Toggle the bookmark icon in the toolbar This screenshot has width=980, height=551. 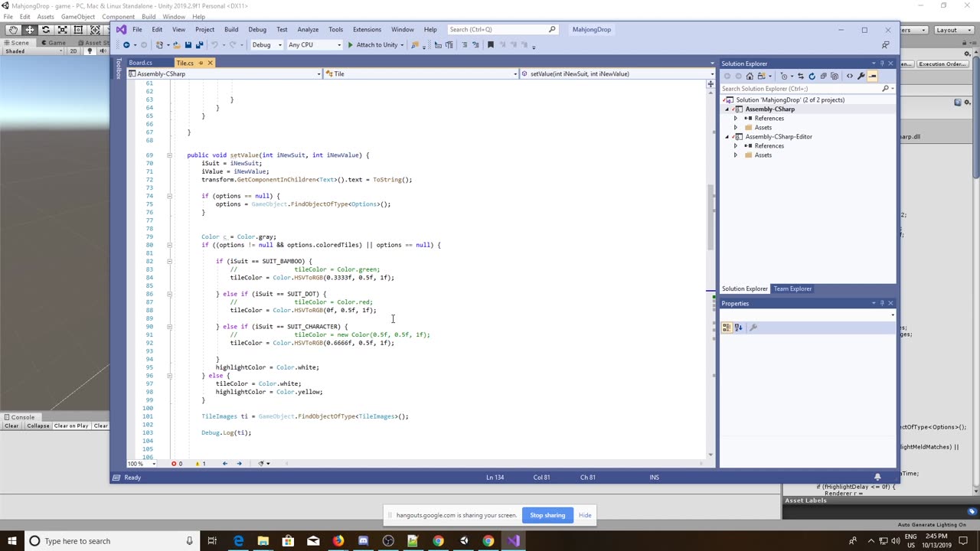coord(491,45)
